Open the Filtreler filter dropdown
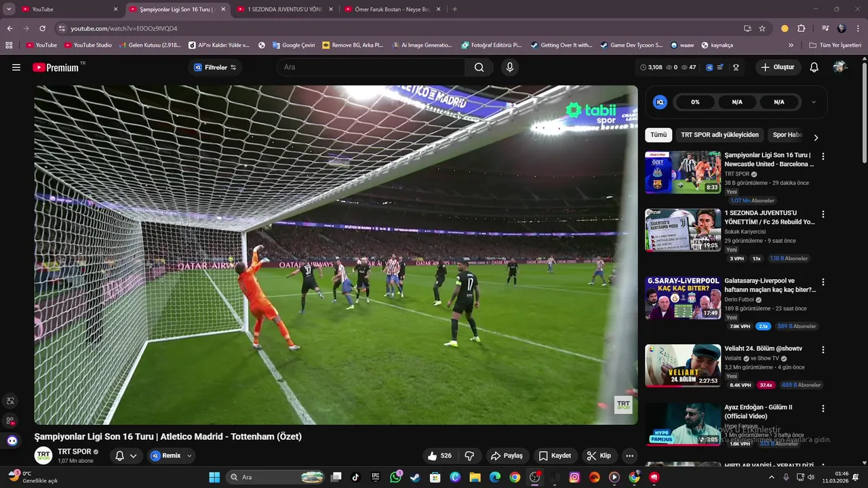Screen dimensions: 868x488 coord(215,67)
